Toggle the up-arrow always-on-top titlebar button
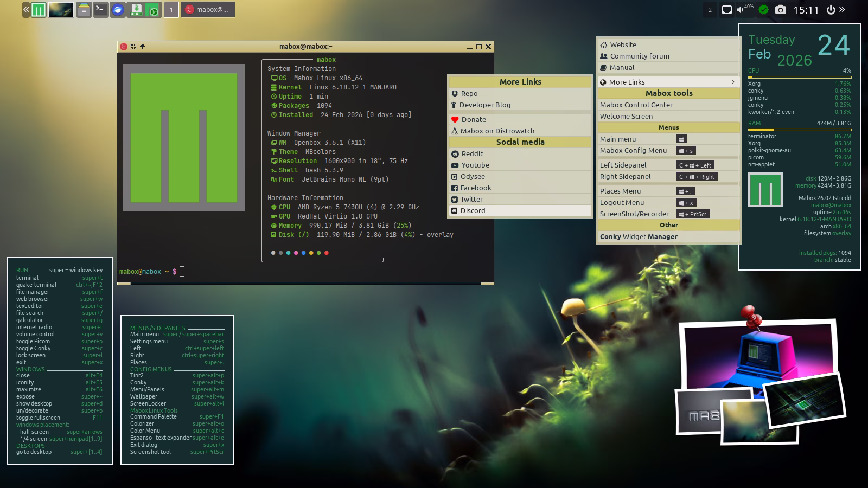The image size is (868, 488). tap(143, 47)
